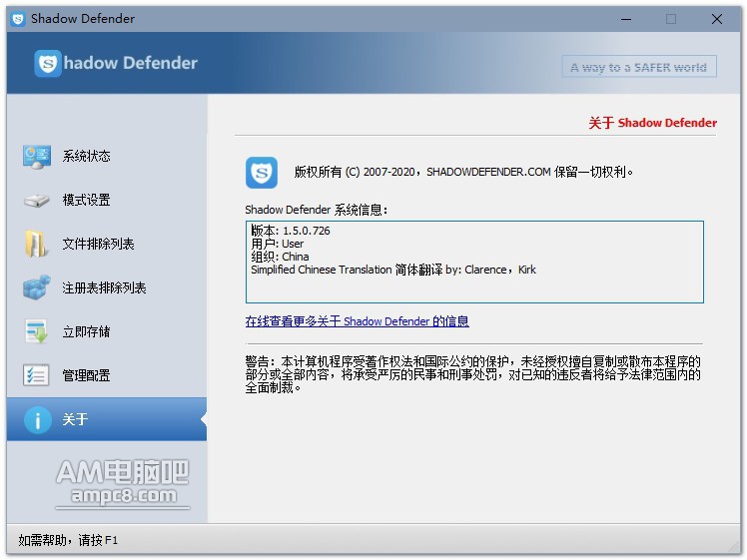Click the 版权所有 copyright text

(463, 172)
